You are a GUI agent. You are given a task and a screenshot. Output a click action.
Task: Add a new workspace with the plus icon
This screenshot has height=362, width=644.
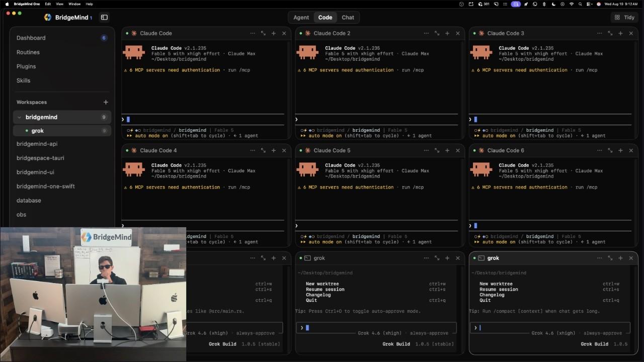click(x=106, y=102)
